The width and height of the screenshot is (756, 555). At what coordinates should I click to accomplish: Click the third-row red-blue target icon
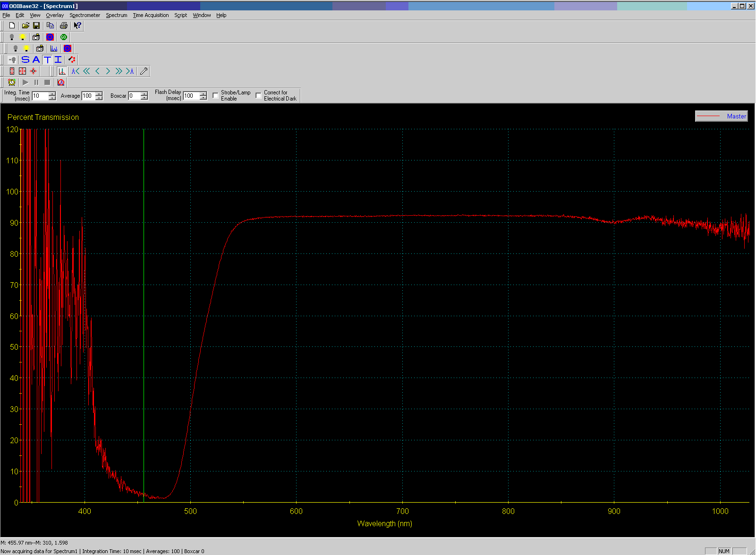tap(68, 48)
